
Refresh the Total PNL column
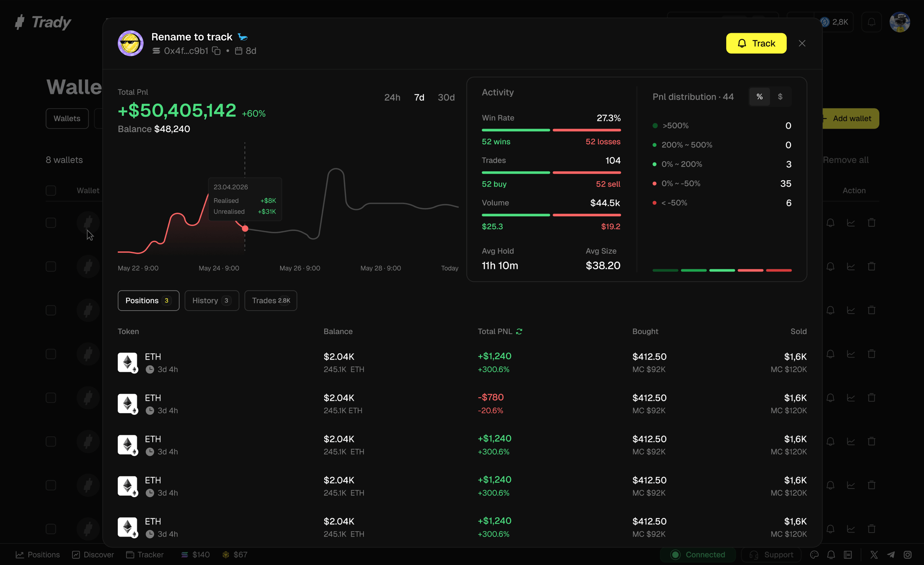pyautogui.click(x=519, y=331)
